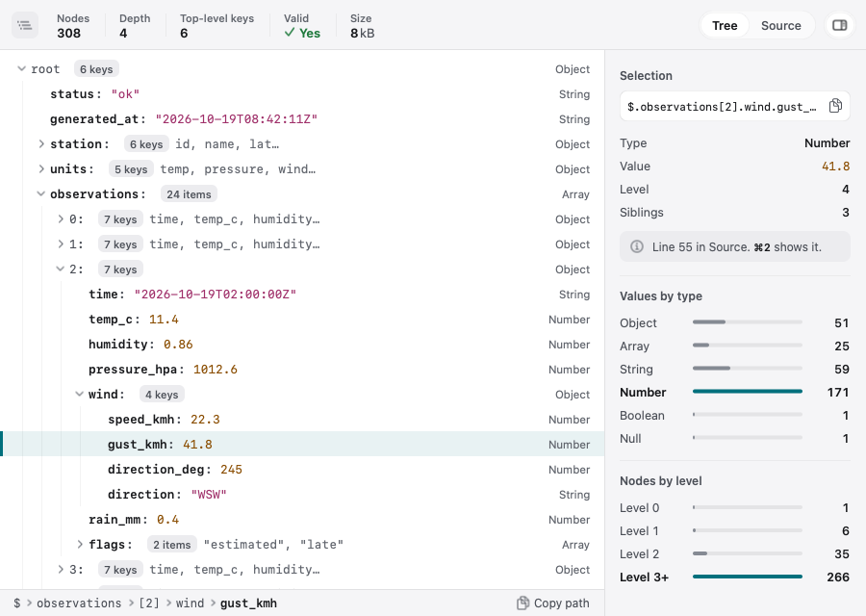Click the Array type row

pos(734,346)
